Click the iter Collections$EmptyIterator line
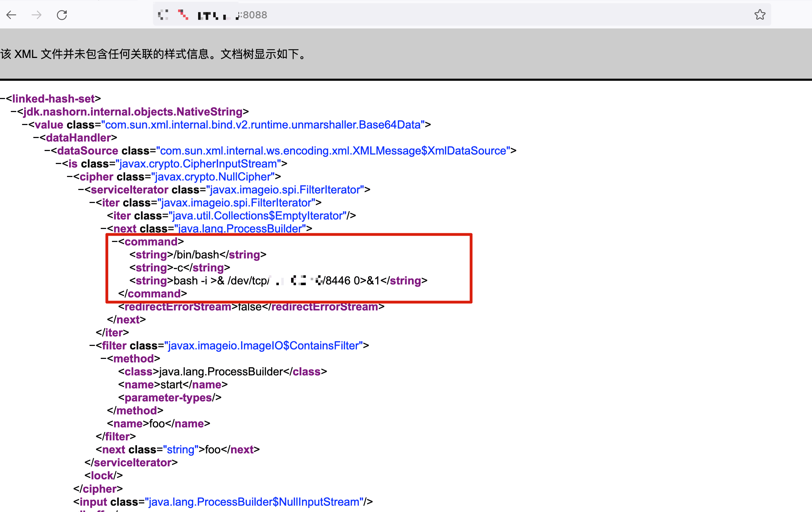This screenshot has height=512, width=812. (231, 216)
